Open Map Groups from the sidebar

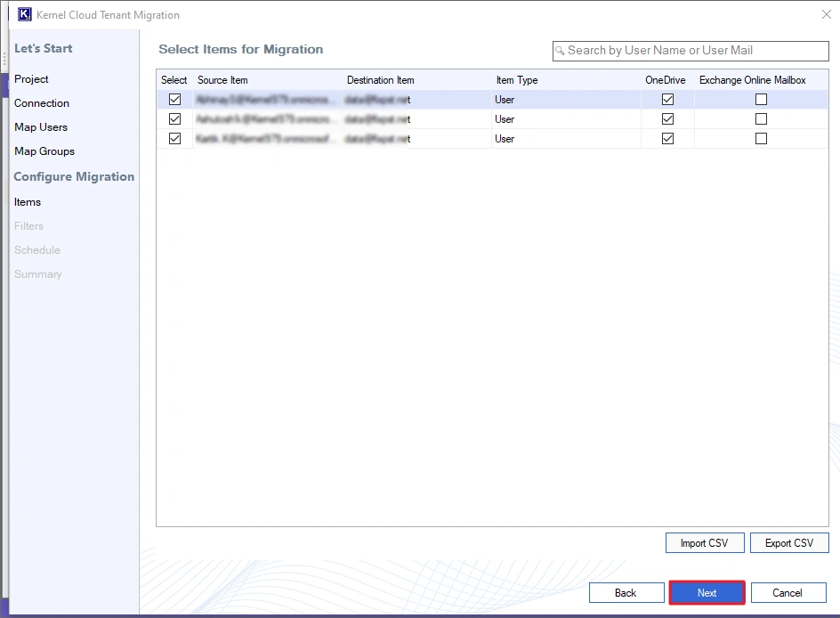tap(44, 151)
